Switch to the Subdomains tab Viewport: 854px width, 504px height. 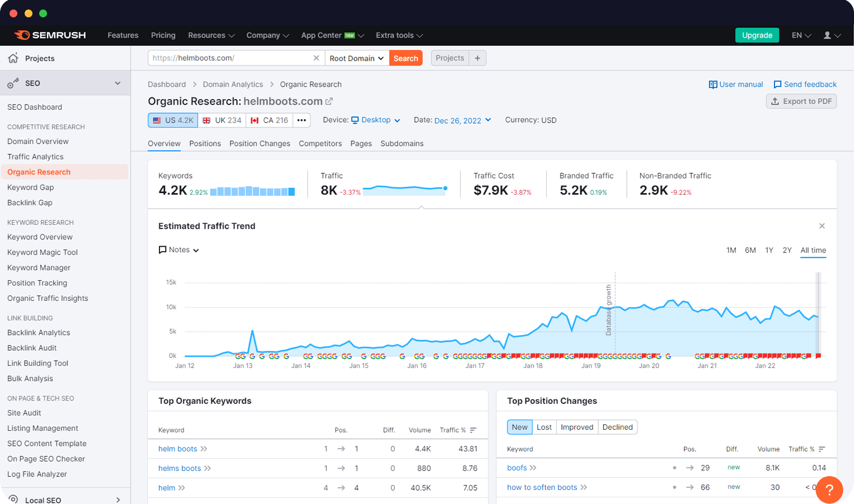(x=402, y=144)
